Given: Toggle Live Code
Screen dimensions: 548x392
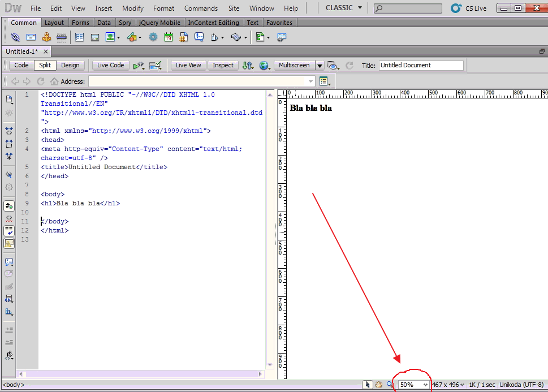Looking at the screenshot, I should [x=110, y=66].
